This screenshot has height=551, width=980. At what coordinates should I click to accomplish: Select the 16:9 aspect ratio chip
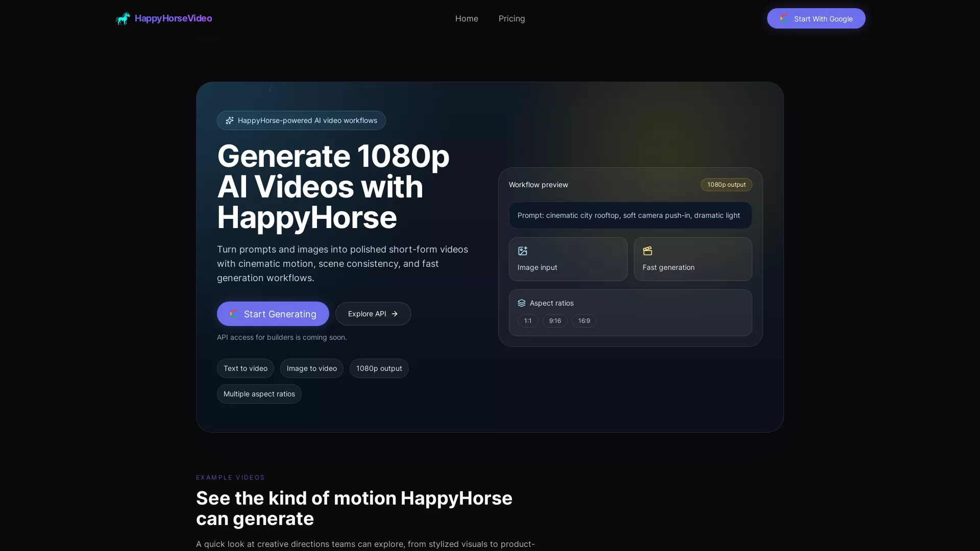(583, 321)
